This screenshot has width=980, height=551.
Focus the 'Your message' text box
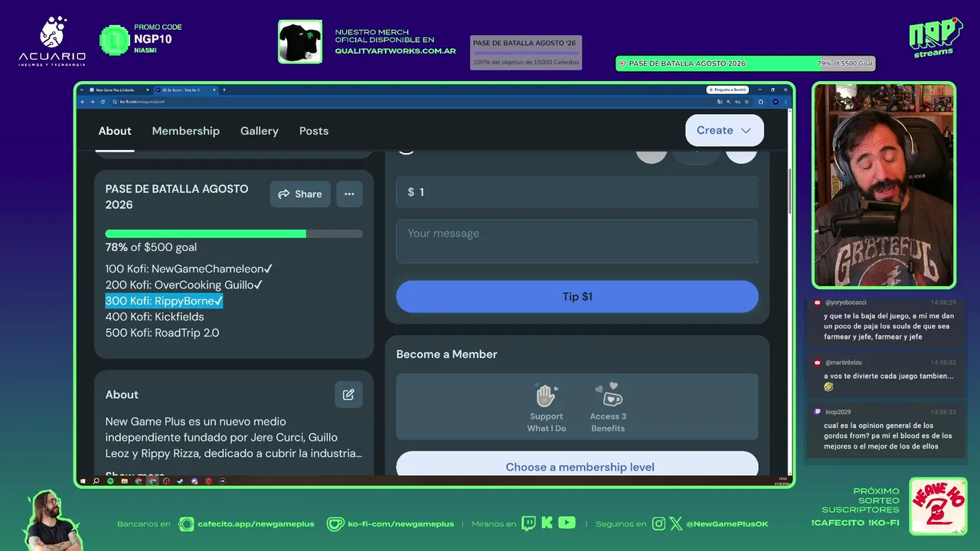(577, 241)
